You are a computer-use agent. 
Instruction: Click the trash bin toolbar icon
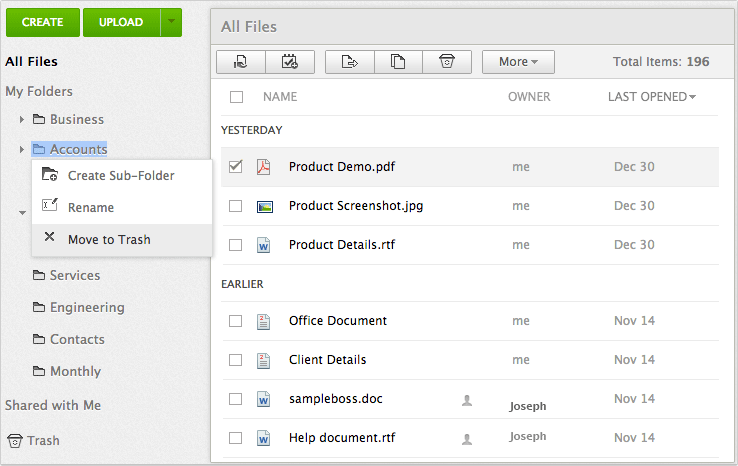(447, 62)
